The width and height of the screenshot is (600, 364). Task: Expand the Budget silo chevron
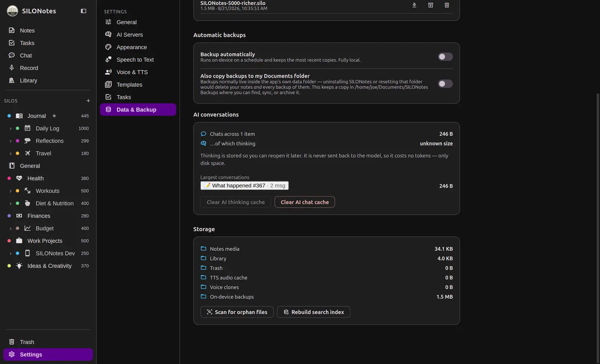tap(10, 229)
